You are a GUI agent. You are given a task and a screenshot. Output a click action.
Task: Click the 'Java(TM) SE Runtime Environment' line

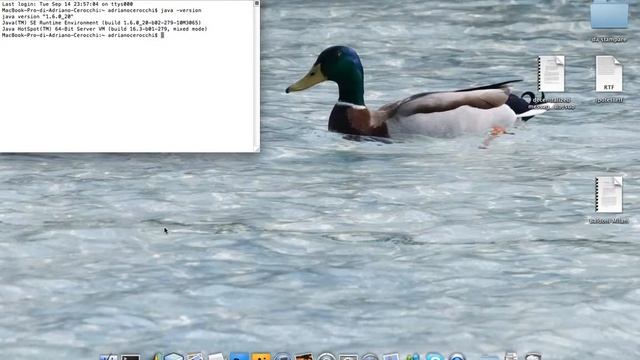tap(102, 23)
